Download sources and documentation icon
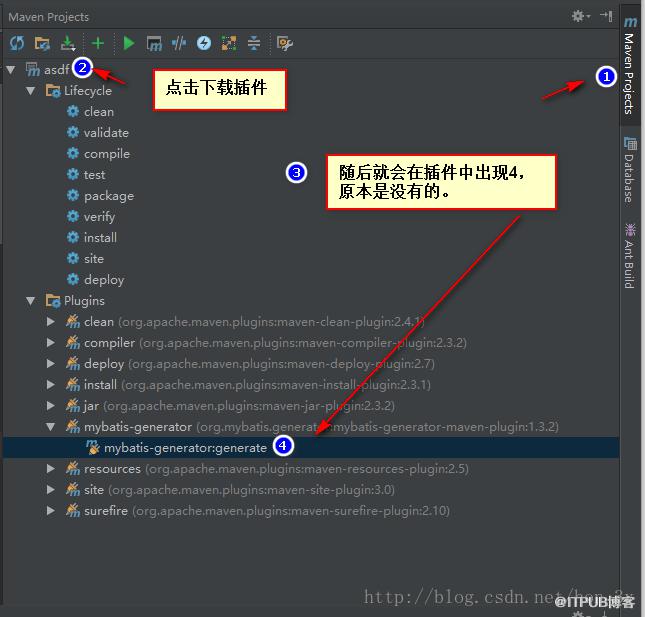 click(x=68, y=43)
